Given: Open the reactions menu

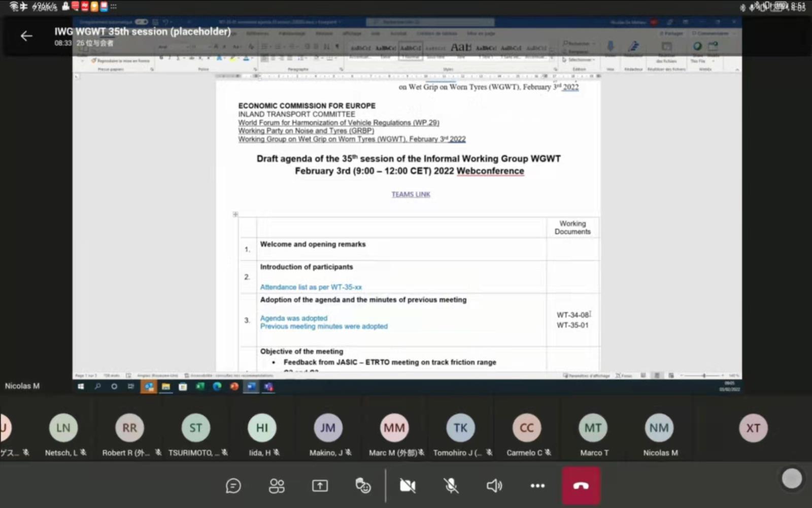Looking at the screenshot, I should tap(363, 486).
